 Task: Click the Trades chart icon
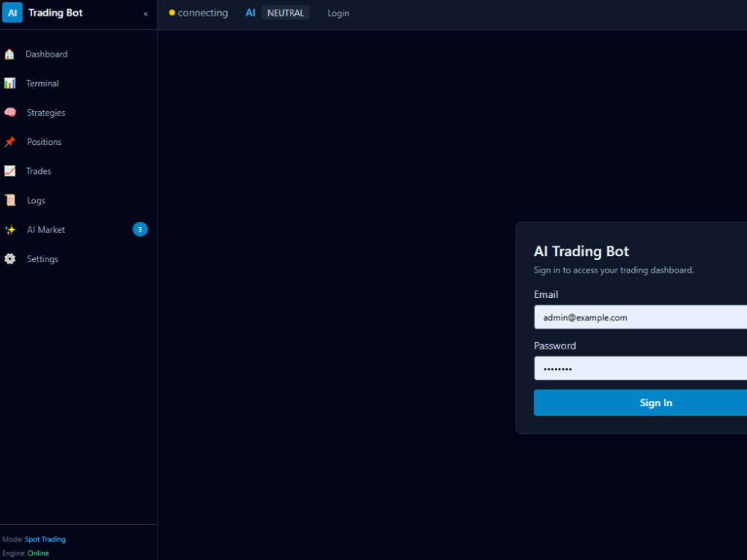click(x=10, y=171)
